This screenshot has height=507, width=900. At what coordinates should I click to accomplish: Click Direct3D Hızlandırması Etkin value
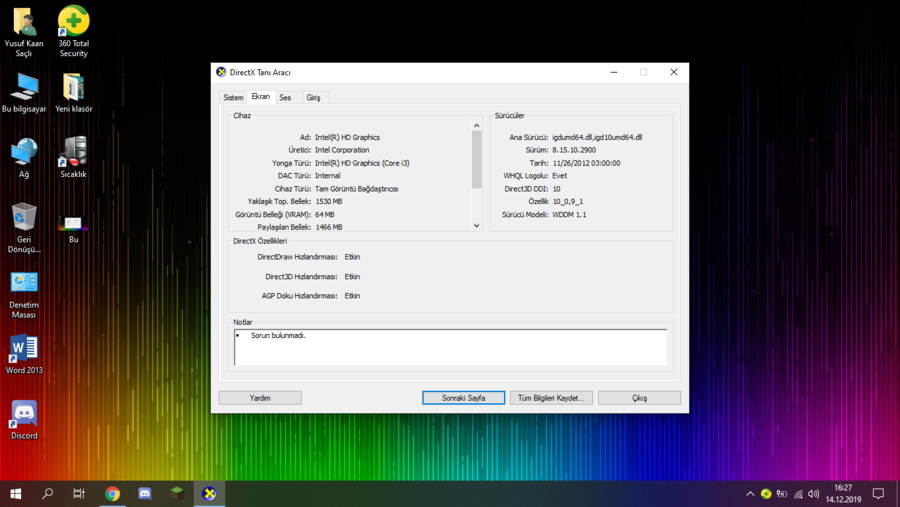coord(352,277)
